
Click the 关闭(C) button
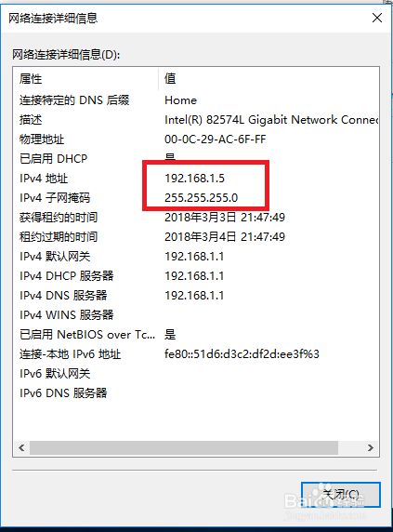click(x=340, y=495)
